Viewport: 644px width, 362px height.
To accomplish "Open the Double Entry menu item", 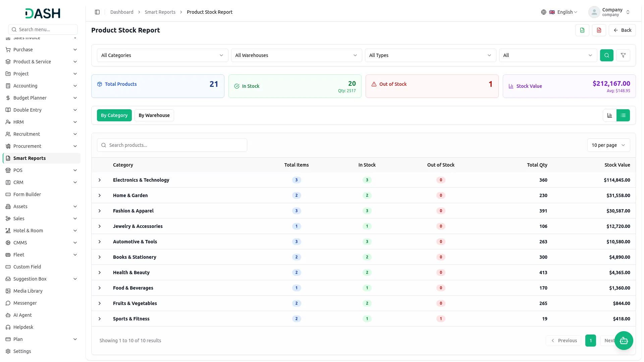I will pos(42,110).
